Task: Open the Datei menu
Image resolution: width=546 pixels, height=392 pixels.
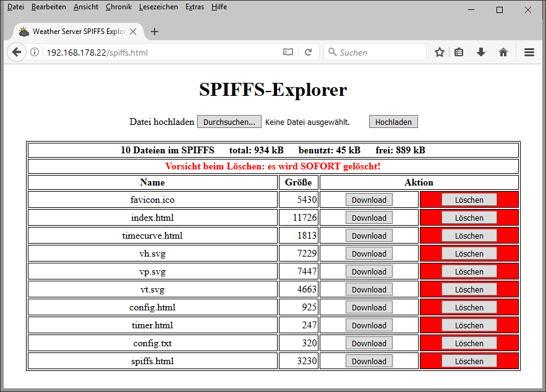Action: (15, 7)
